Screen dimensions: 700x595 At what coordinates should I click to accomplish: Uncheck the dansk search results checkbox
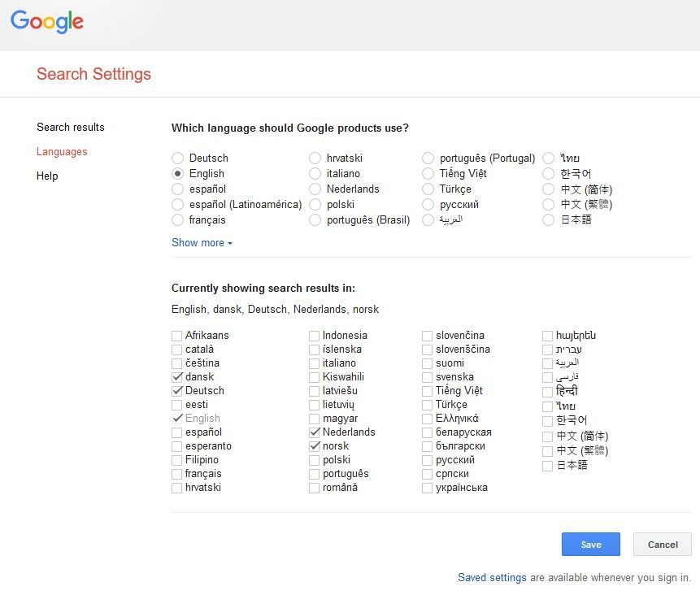pyautogui.click(x=177, y=377)
